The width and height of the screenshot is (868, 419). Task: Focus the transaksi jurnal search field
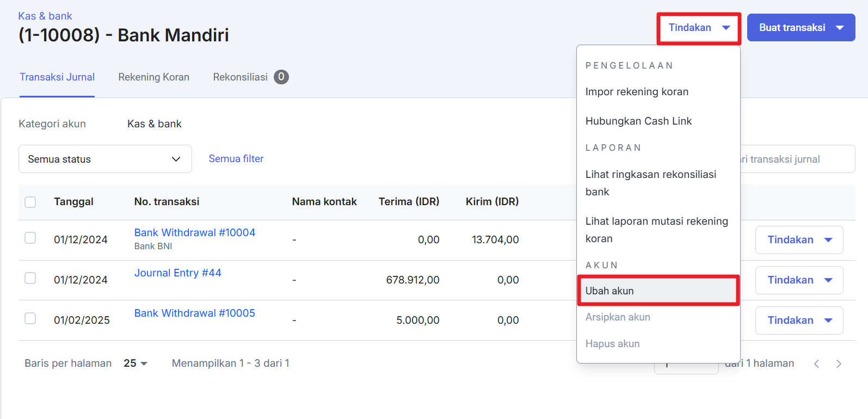pyautogui.click(x=798, y=159)
